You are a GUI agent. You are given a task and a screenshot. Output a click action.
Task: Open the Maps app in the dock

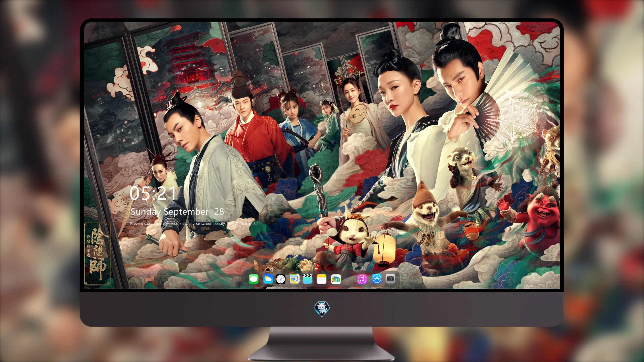point(294,279)
